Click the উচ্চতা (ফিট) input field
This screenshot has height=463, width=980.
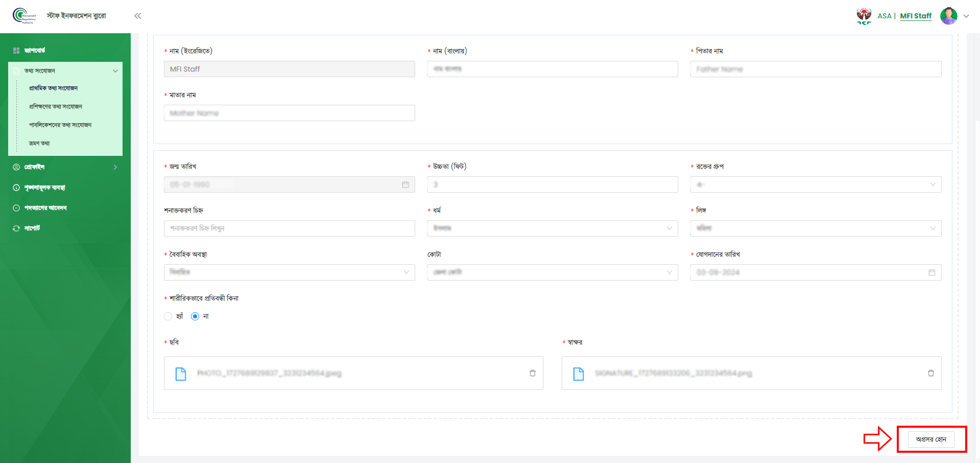point(553,184)
